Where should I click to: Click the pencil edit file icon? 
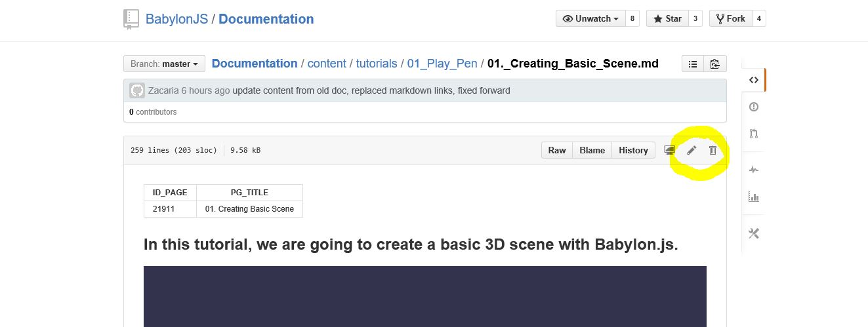692,150
